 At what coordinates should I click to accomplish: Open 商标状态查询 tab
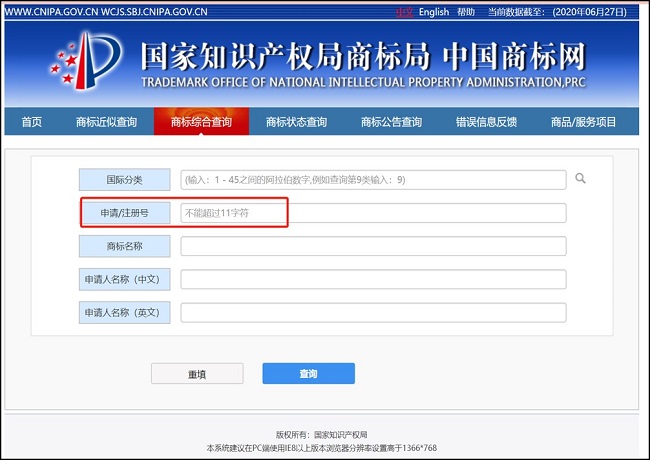296,122
